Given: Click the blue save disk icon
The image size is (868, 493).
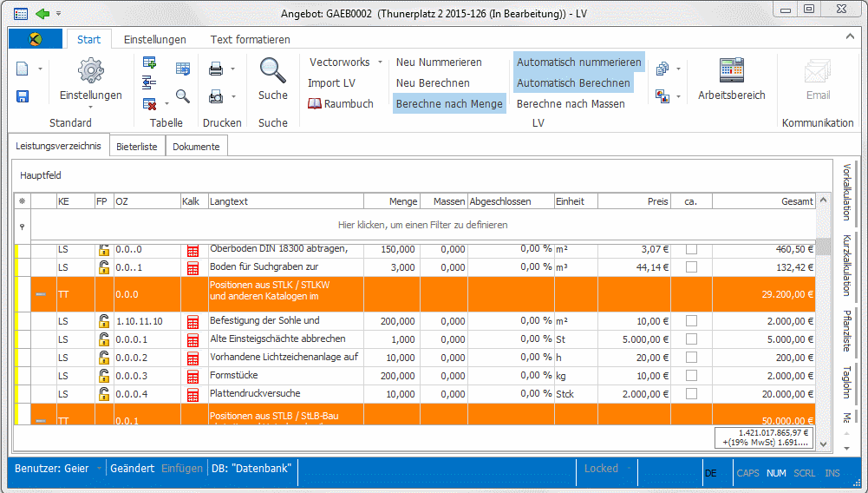Looking at the screenshot, I should click(23, 96).
